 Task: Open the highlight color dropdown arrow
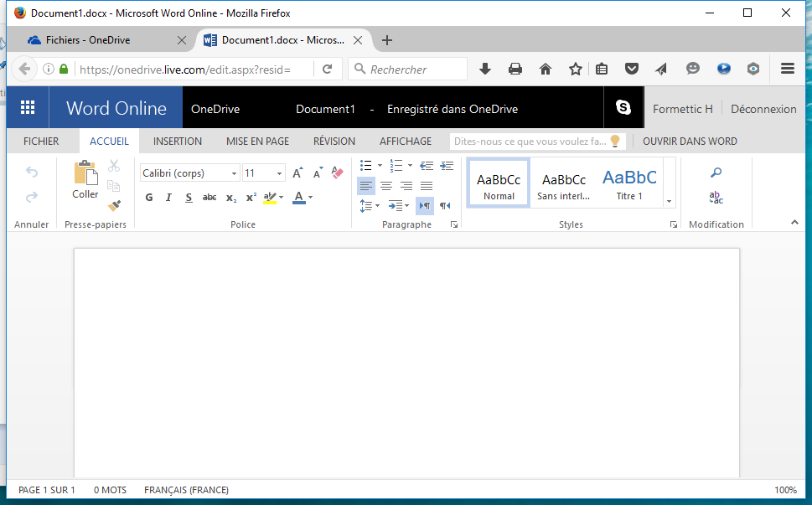(x=282, y=197)
